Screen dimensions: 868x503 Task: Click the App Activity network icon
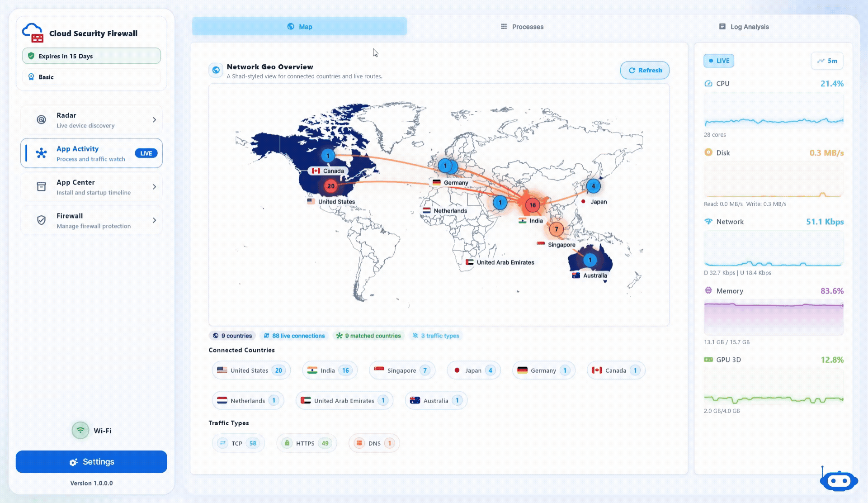click(x=41, y=153)
